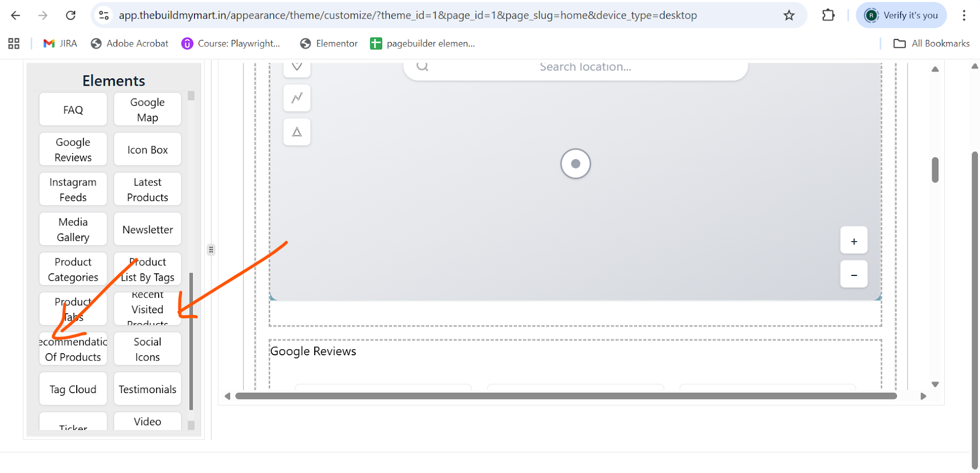
Task: Select the Google Reviews element
Action: [73, 149]
